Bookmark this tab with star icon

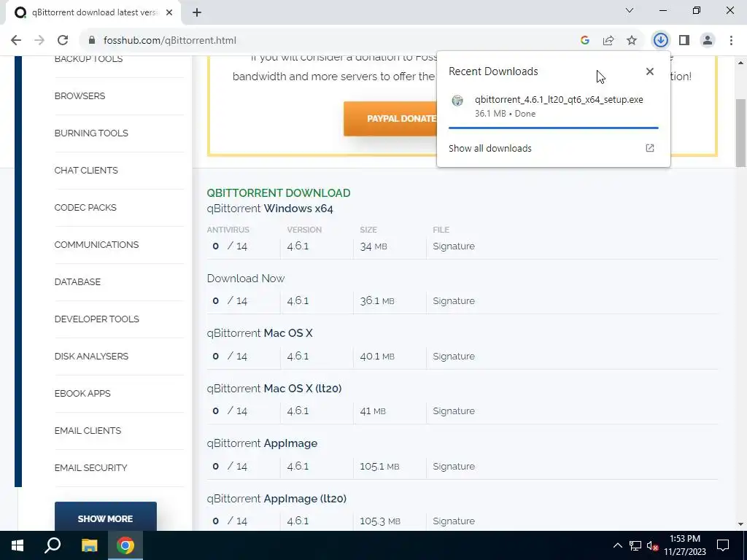632,41
